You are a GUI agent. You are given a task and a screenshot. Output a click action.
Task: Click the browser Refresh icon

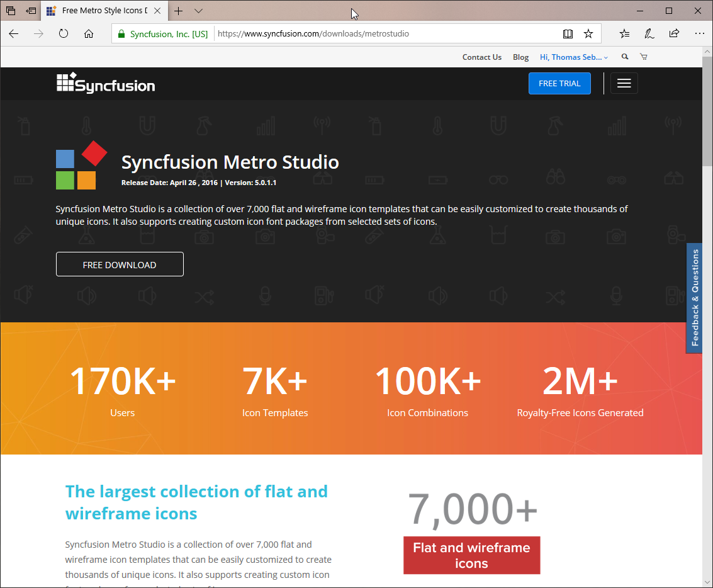64,34
